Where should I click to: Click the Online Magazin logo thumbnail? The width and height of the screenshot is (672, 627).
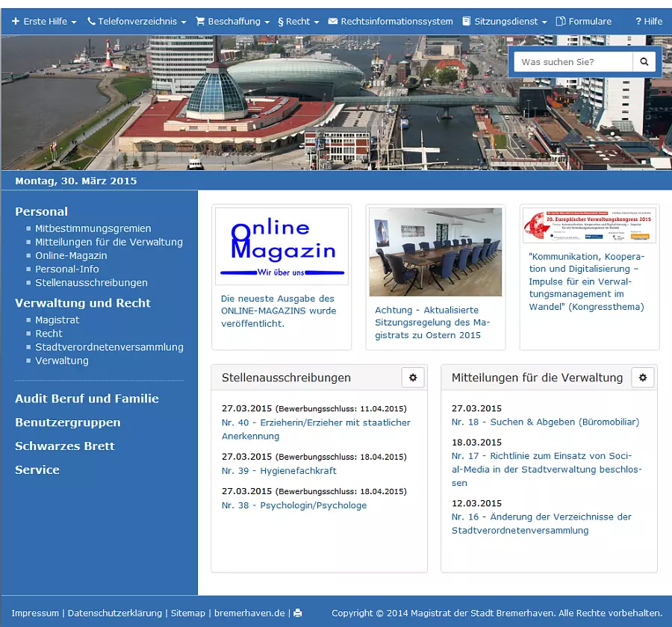(x=281, y=246)
